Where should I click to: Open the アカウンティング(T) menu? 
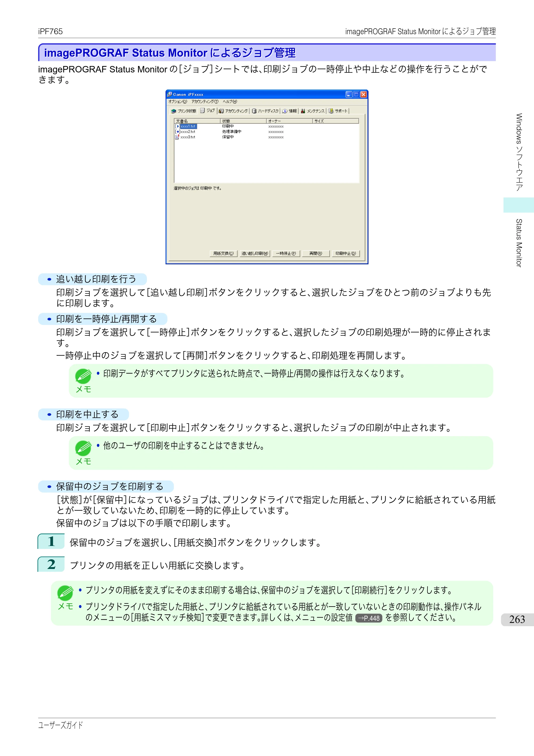coord(205,102)
